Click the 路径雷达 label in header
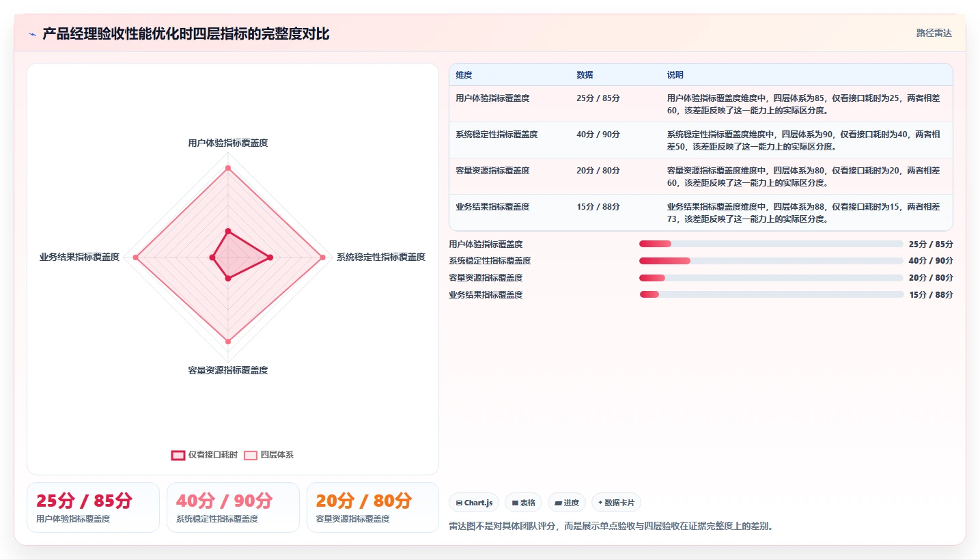Viewport: 980px width, 560px height. tap(934, 33)
